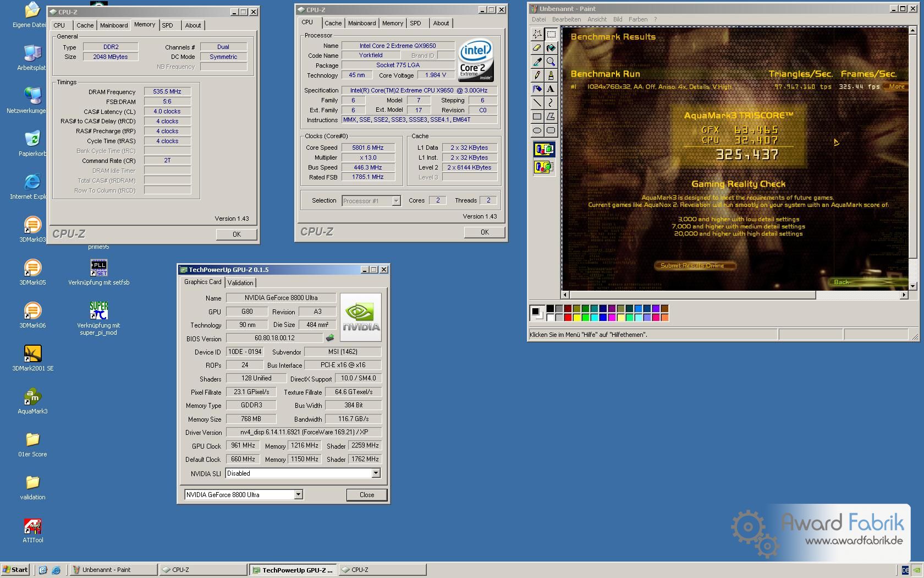Click Paint's horizontal scrollbar right arrow

pos(903,295)
